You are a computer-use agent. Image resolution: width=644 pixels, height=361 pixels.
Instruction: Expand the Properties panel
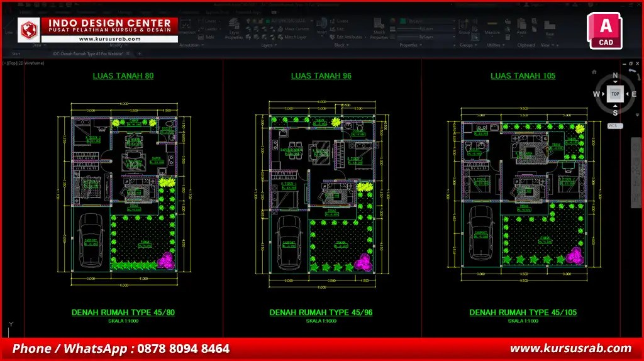pyautogui.click(x=410, y=45)
